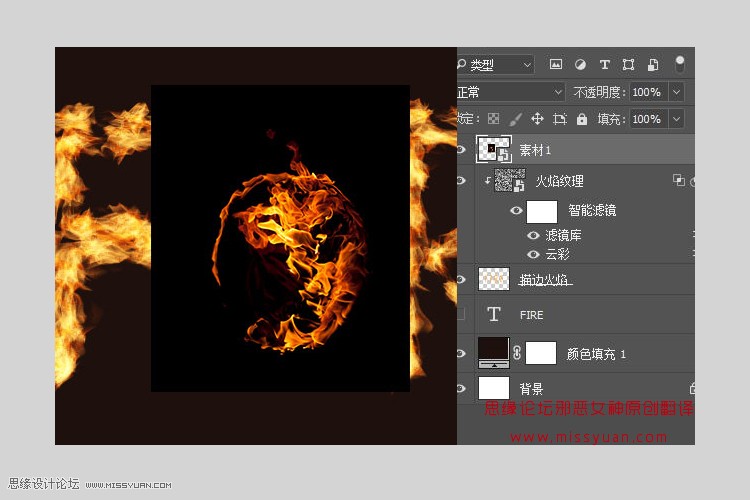Hide the 火焰纹理 layer
Screen dimensions: 750x500
click(461, 181)
